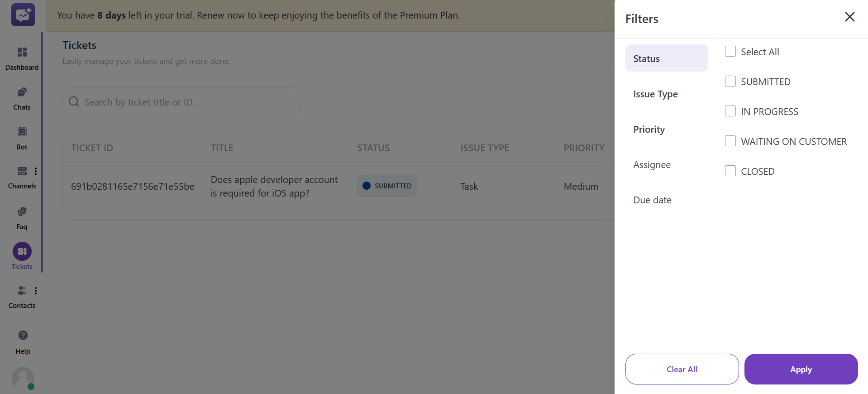Open the kebab menu beside Contacts
Viewport: 868px width, 394px height.
(36, 290)
